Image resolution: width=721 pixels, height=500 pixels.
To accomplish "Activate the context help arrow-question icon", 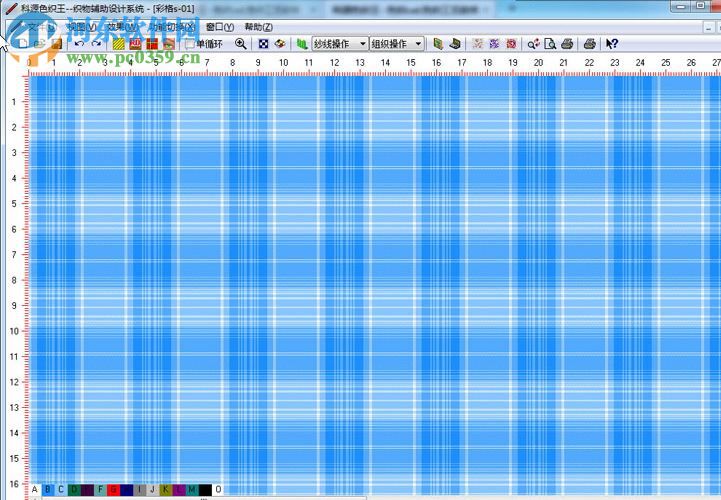I will [x=612, y=44].
